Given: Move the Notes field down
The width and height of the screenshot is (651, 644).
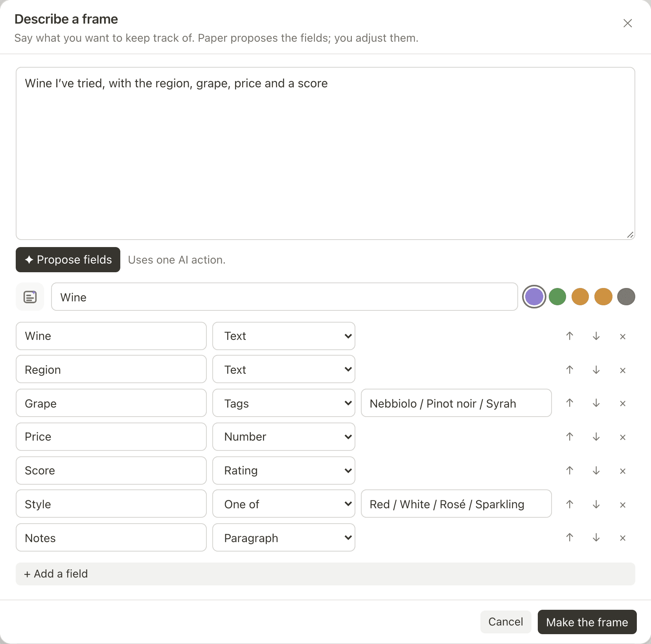Looking at the screenshot, I should click(596, 537).
